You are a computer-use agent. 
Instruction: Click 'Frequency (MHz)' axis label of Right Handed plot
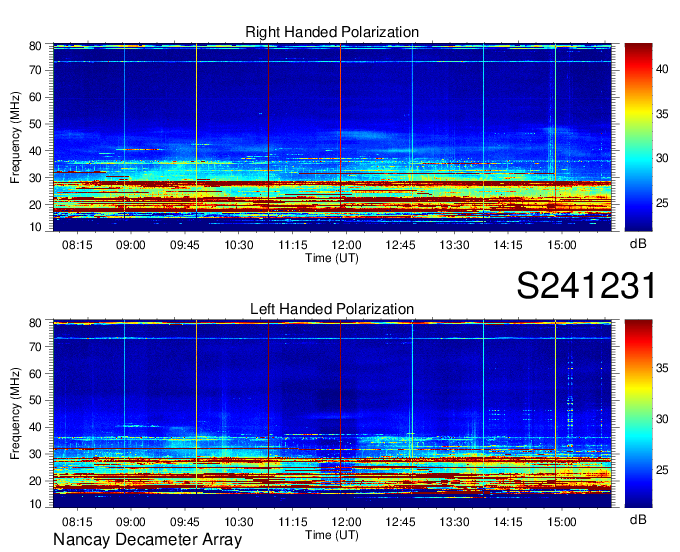[15, 137]
